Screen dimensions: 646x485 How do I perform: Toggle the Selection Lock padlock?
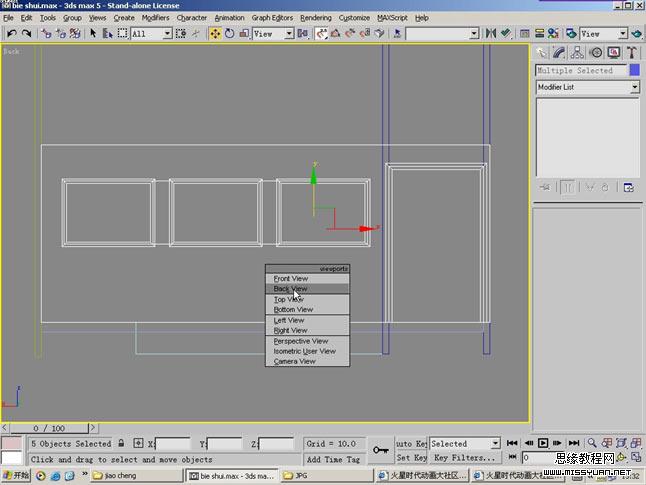pyautogui.click(x=121, y=443)
